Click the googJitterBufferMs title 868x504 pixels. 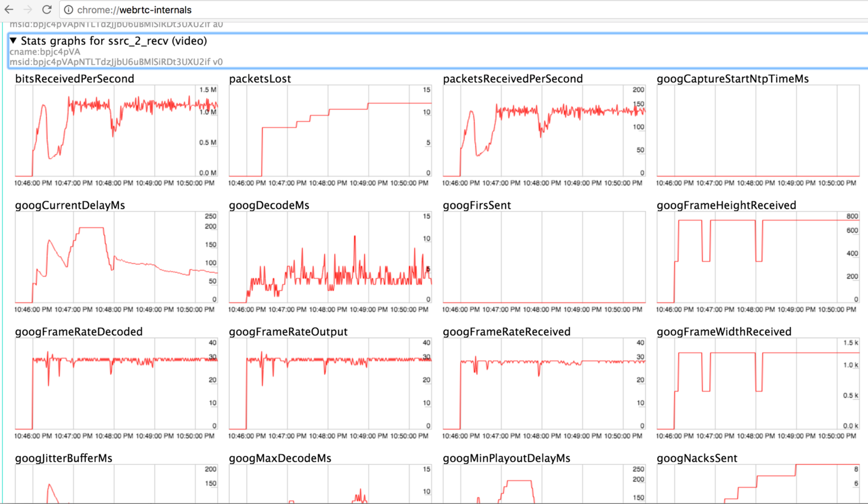pyautogui.click(x=64, y=458)
